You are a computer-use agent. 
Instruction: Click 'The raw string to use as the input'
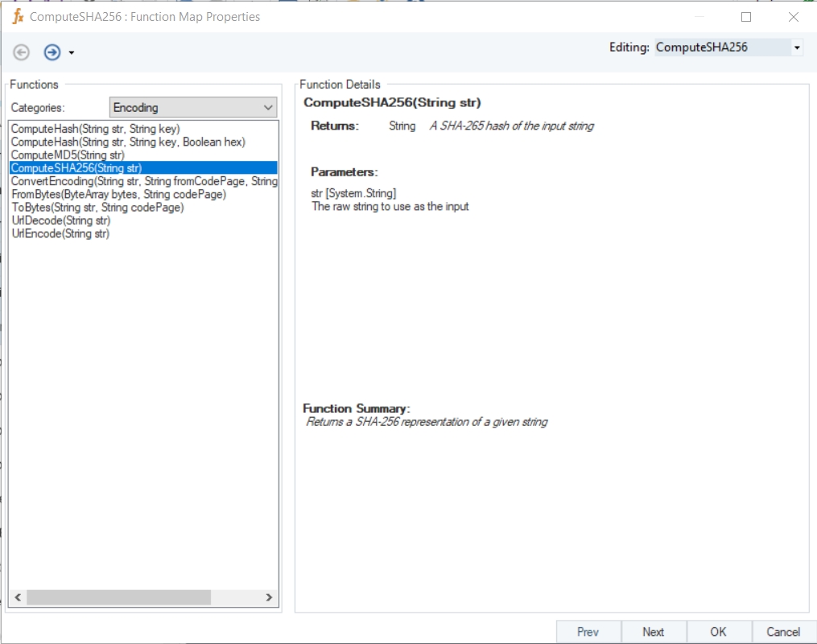pyautogui.click(x=390, y=206)
